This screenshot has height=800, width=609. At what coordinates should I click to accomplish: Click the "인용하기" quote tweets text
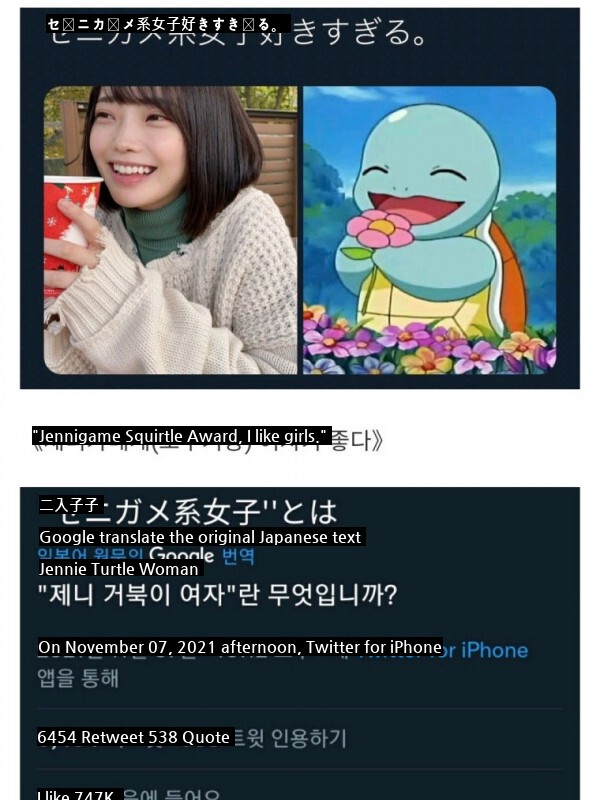(309, 738)
